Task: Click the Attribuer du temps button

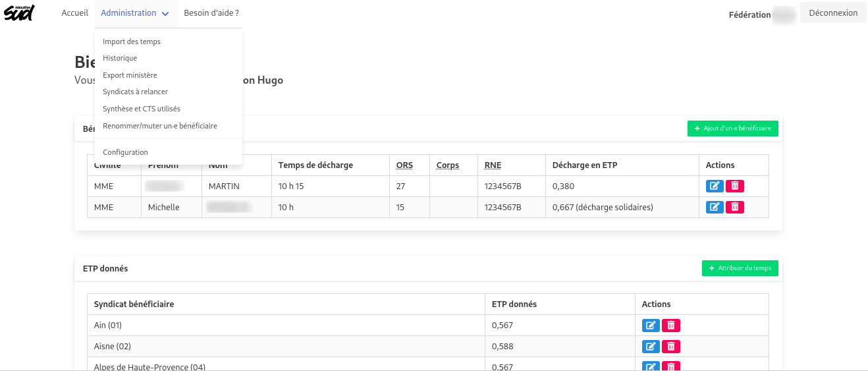Action: pyautogui.click(x=740, y=268)
